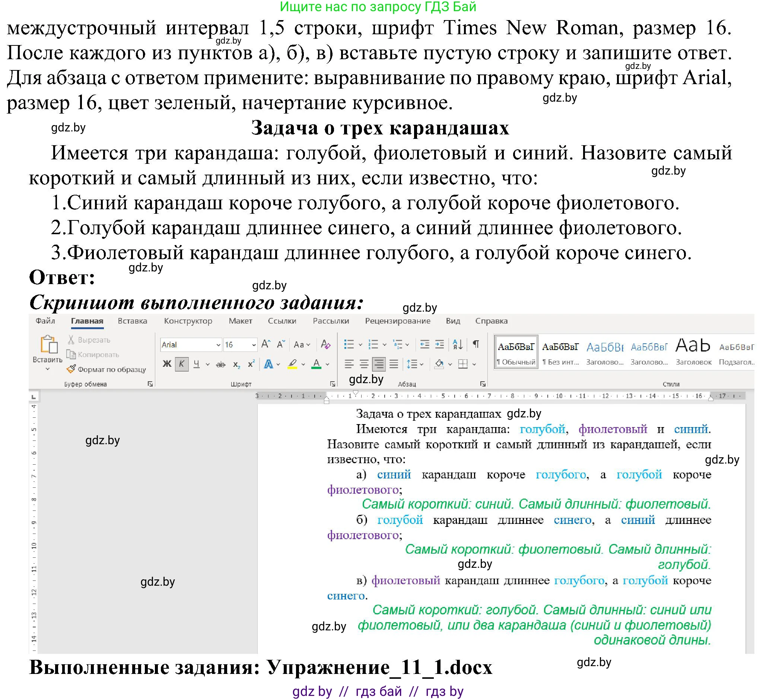Decrease the paragraph indent

point(425,344)
